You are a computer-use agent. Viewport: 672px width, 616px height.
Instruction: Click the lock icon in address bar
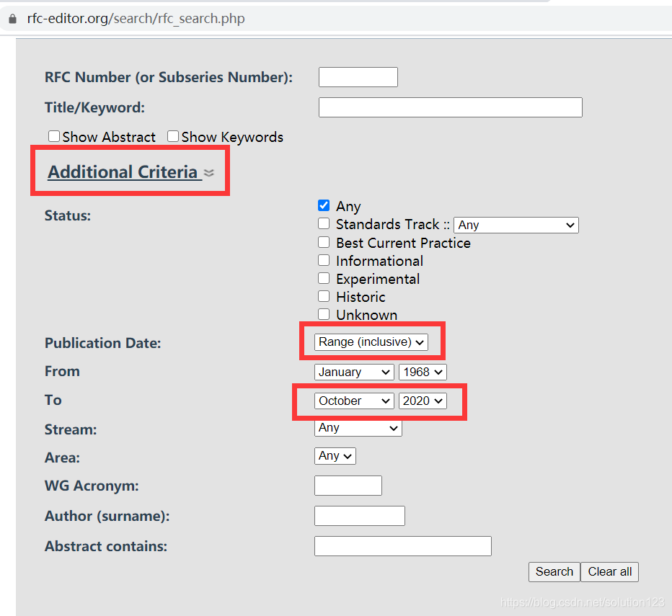click(12, 19)
